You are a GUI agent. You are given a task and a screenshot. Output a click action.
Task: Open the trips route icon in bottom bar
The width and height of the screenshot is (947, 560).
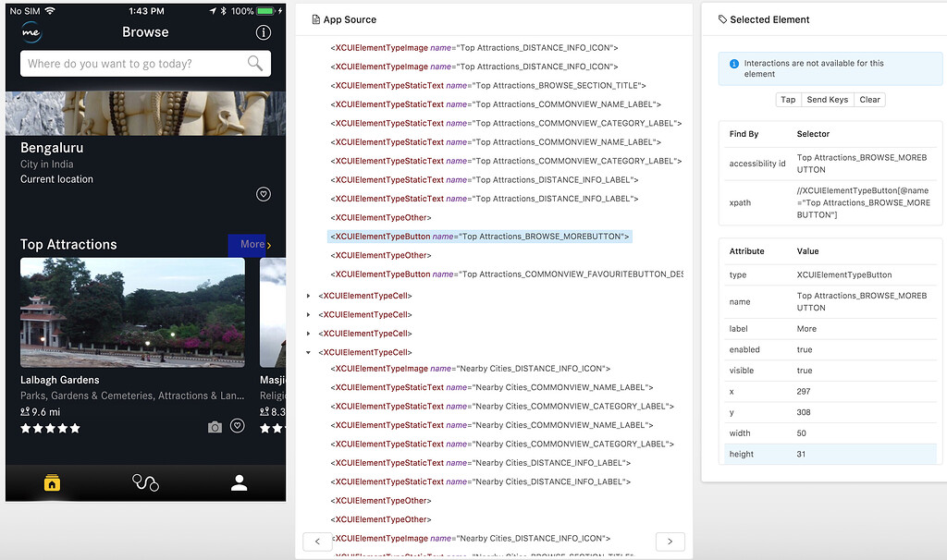point(145,482)
